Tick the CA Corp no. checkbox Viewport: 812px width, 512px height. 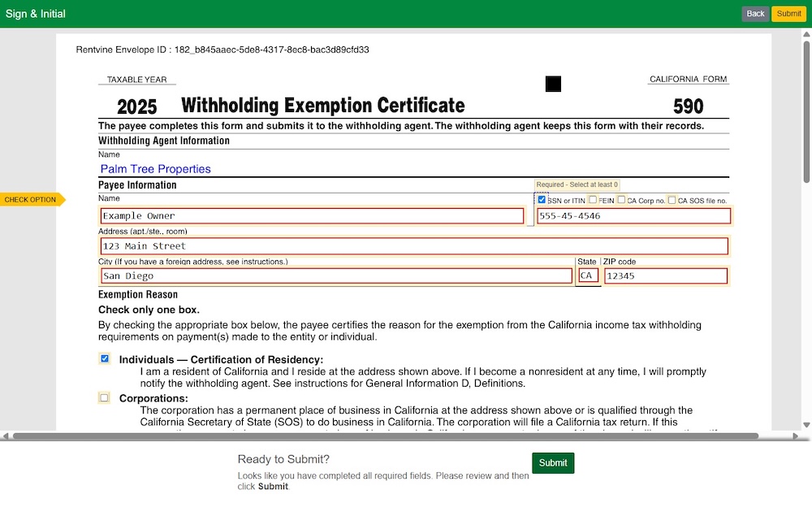621,199
